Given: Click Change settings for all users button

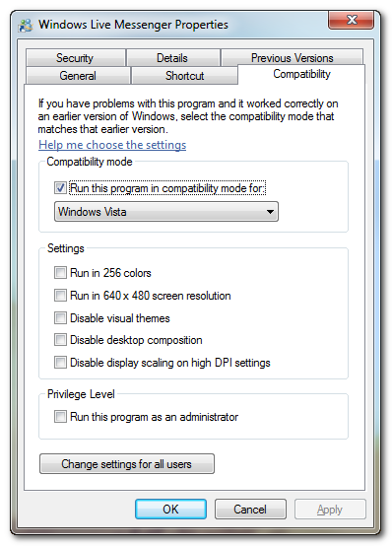Looking at the screenshot, I should (x=127, y=464).
